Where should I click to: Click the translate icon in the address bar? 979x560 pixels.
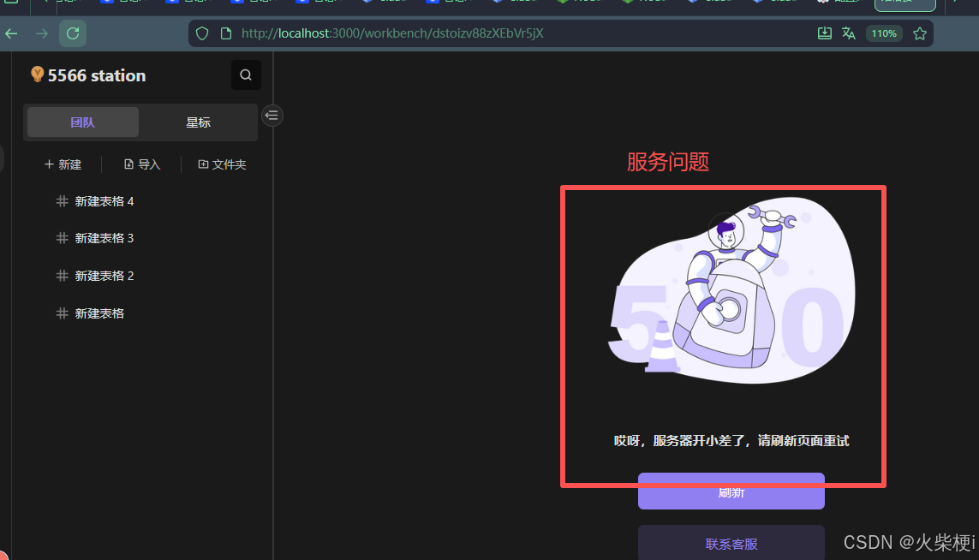(849, 33)
